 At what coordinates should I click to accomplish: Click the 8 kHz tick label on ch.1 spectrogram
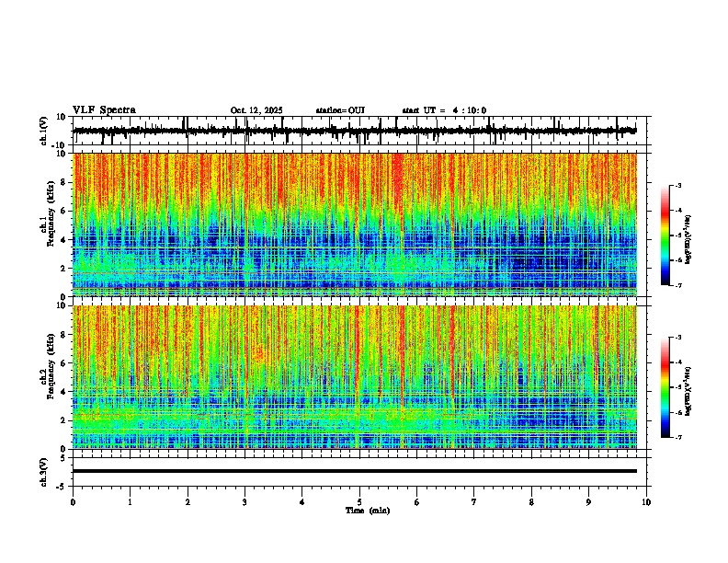(63, 182)
